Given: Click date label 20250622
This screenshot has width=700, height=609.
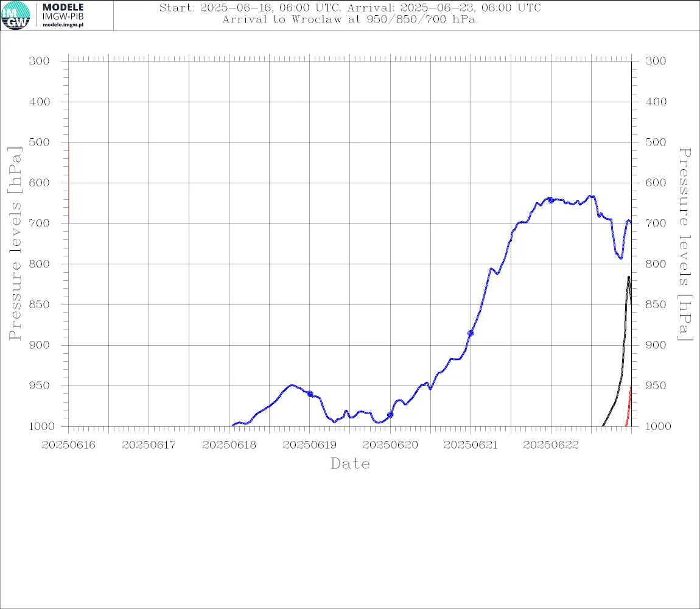Looking at the screenshot, I should click(x=551, y=445).
